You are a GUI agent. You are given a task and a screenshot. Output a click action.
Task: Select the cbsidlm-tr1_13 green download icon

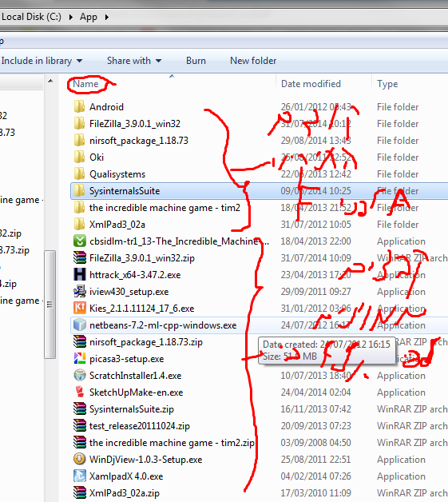click(x=80, y=241)
